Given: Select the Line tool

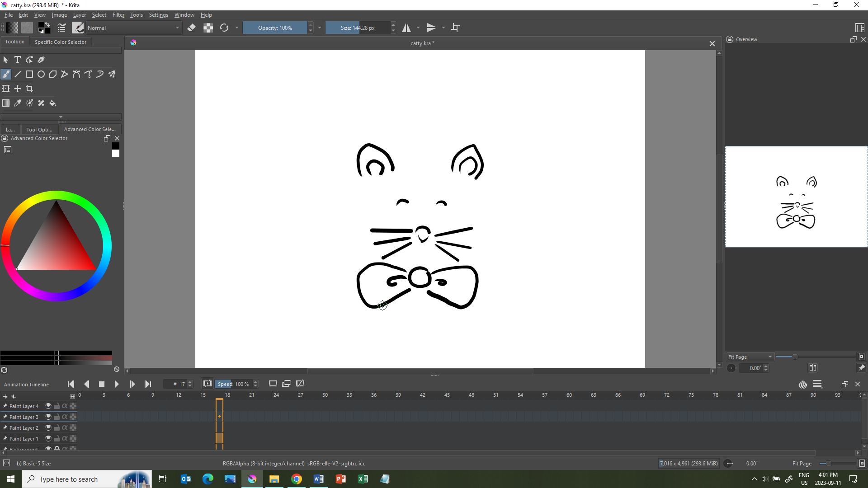Looking at the screenshot, I should 18,74.
